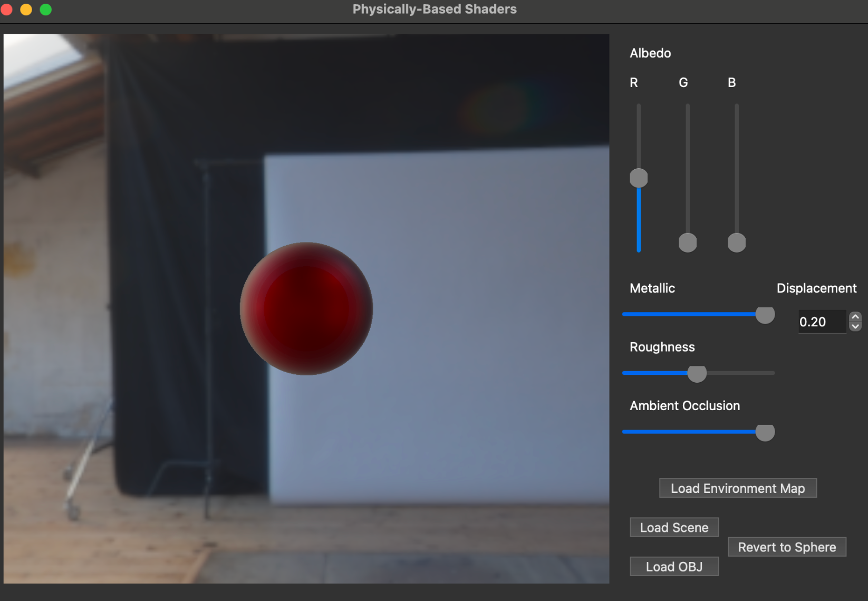Click the green albedo G slider handle

pyautogui.click(x=688, y=243)
